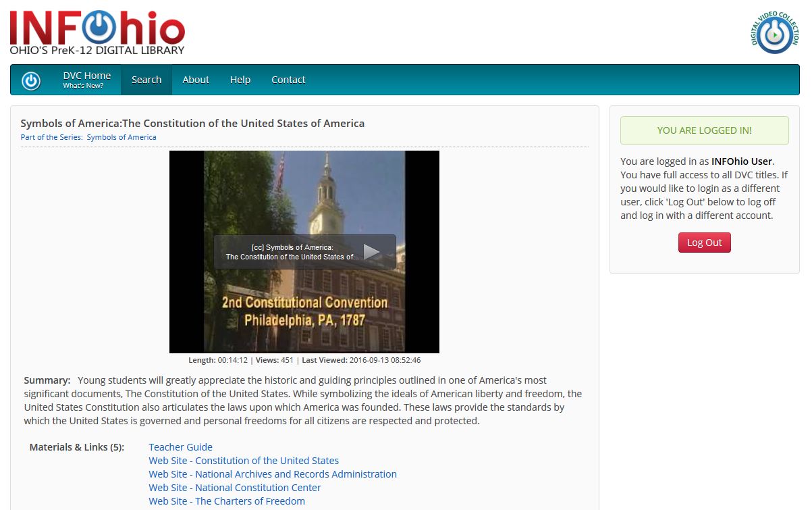Click 'OHIO'S PreK-12 DIGITAL LIBRARY' tagline
812x510 pixels.
tap(97, 50)
